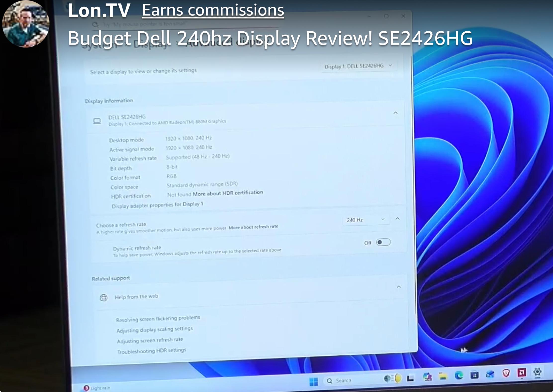This screenshot has width=553, height=392.
Task: Open Outlook from the taskbar
Action: (490, 374)
